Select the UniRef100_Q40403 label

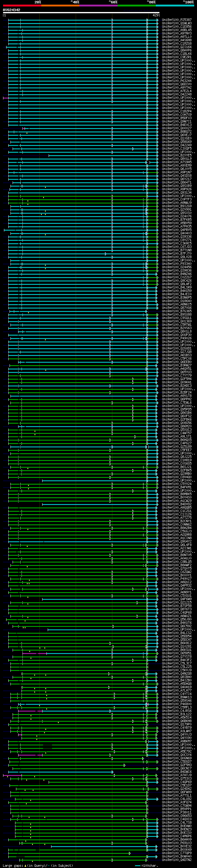tap(177, 233)
